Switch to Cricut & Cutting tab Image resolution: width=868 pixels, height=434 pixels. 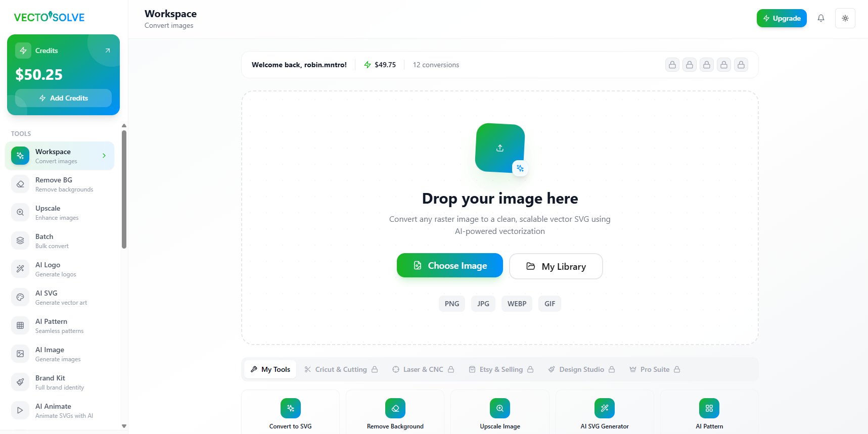point(341,369)
